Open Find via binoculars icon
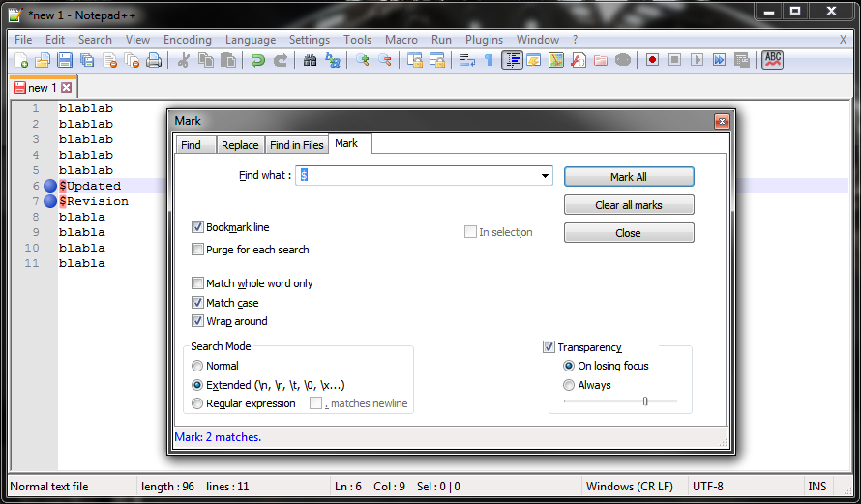The height and width of the screenshot is (504, 861). pyautogui.click(x=310, y=60)
